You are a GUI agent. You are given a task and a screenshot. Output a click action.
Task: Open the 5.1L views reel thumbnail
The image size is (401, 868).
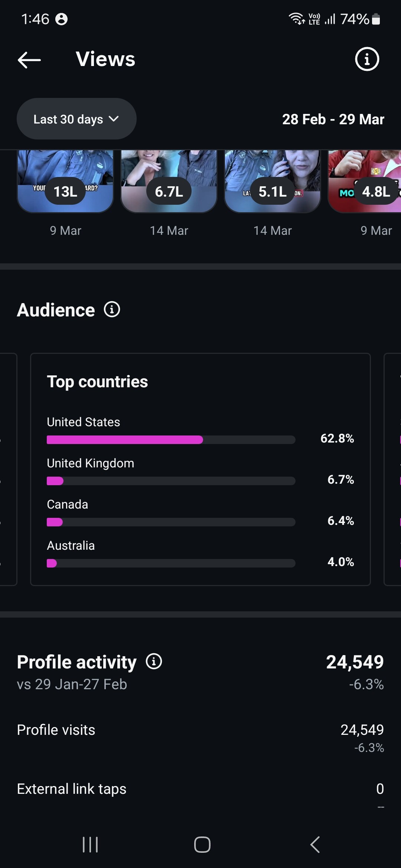[273, 181]
